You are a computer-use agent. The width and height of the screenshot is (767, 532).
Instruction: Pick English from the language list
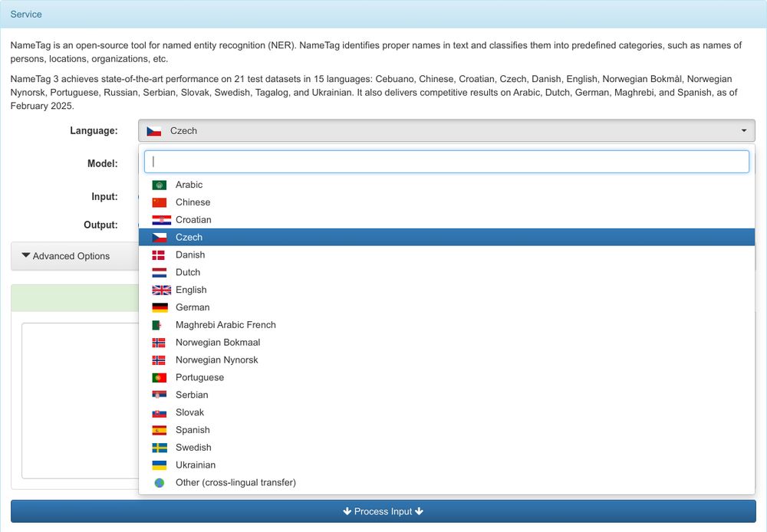(x=446, y=290)
